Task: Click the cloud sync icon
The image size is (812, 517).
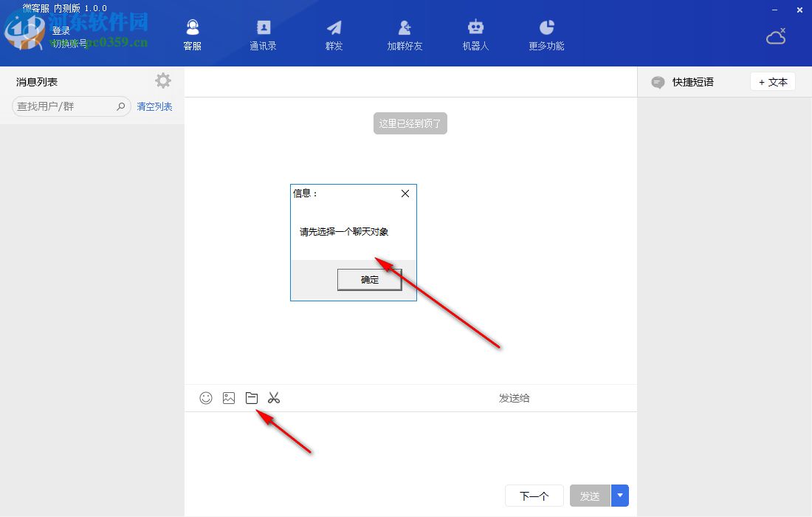Action: click(x=775, y=35)
